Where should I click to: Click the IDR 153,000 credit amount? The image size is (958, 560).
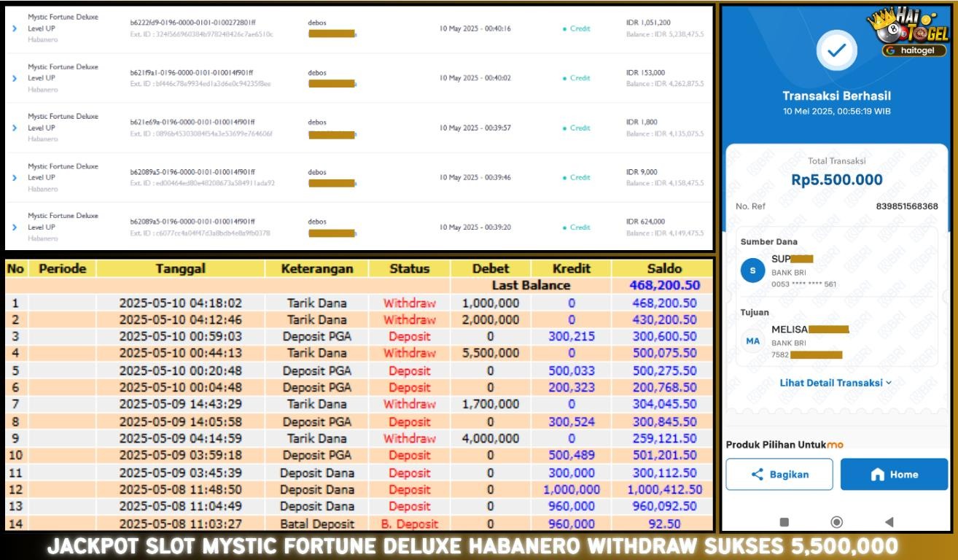tap(646, 72)
